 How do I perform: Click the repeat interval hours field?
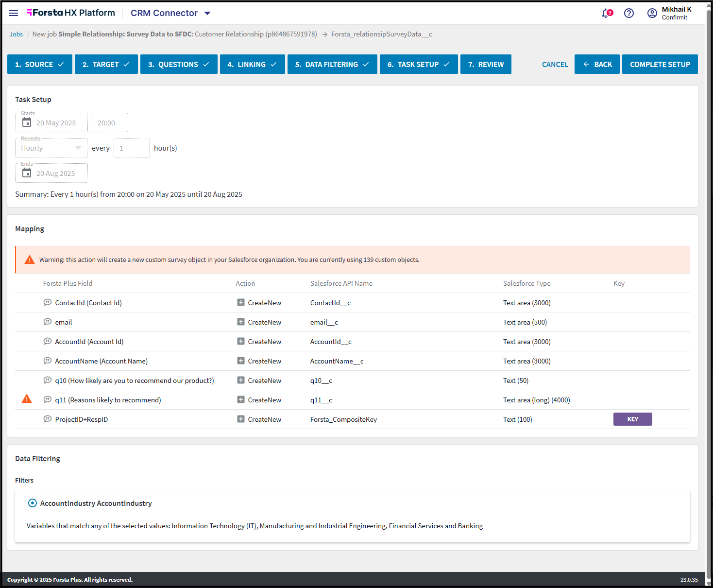(132, 148)
